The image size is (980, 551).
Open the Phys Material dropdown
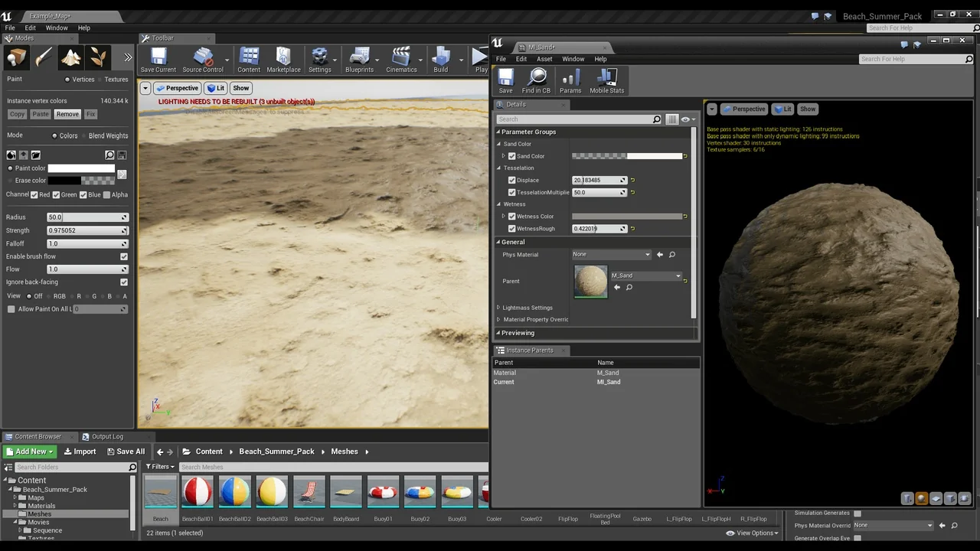611,255
